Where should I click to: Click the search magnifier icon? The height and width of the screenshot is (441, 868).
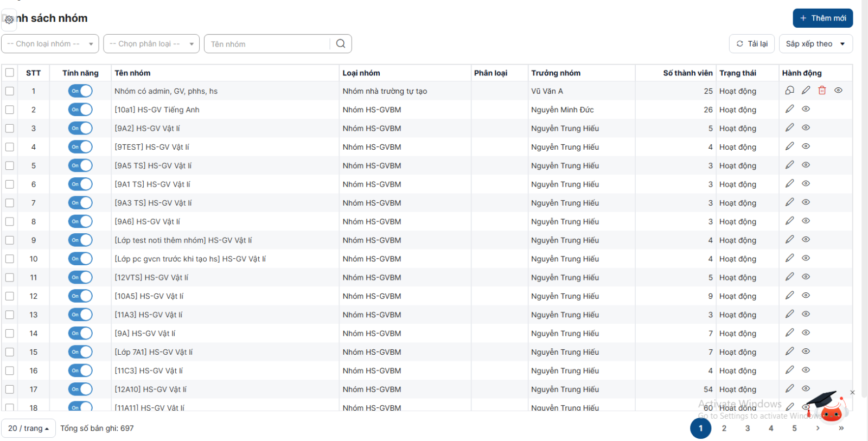(340, 44)
